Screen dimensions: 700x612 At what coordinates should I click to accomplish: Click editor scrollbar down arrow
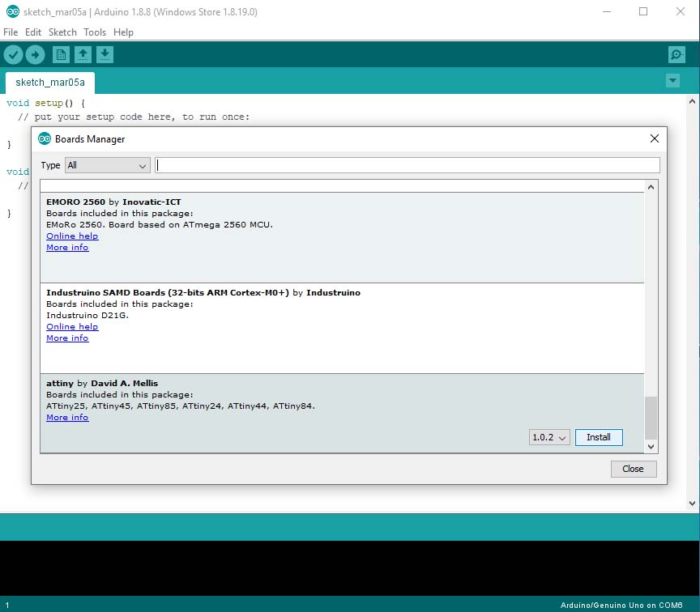click(x=692, y=504)
